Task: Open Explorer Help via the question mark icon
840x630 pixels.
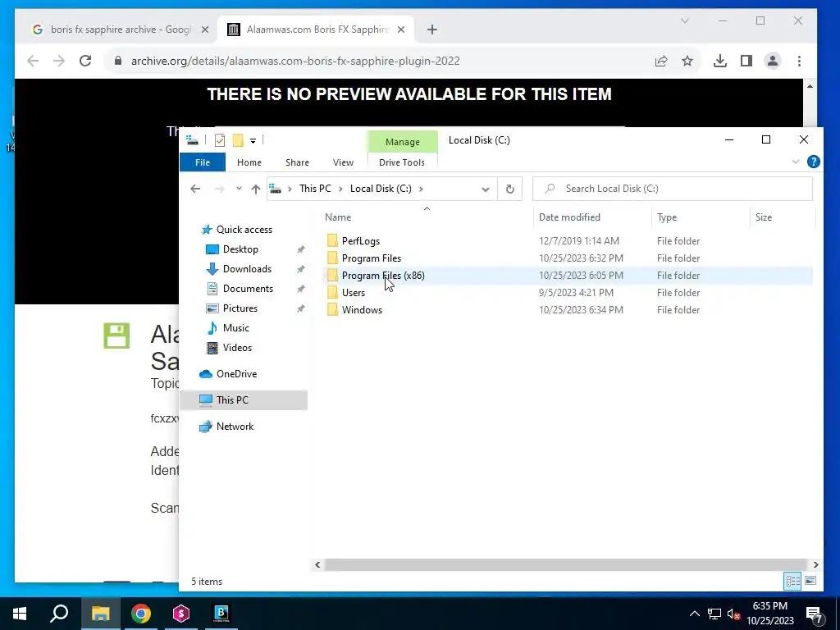Action: coord(813,162)
